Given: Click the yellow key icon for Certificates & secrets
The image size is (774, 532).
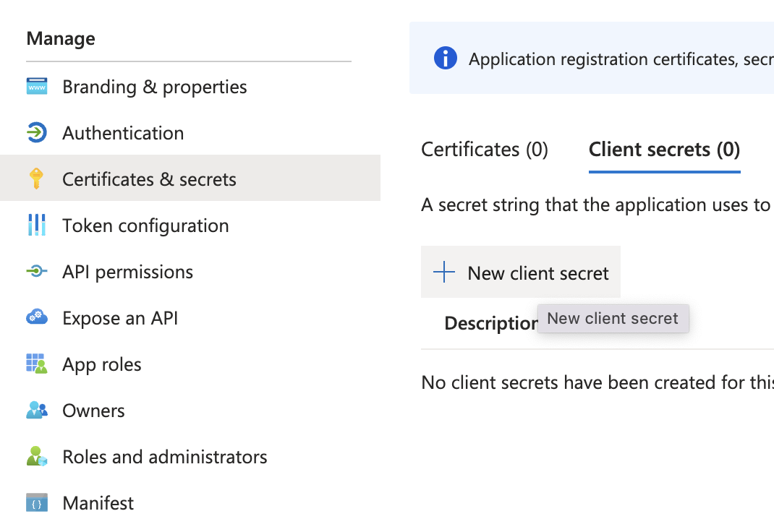Looking at the screenshot, I should coord(36,179).
